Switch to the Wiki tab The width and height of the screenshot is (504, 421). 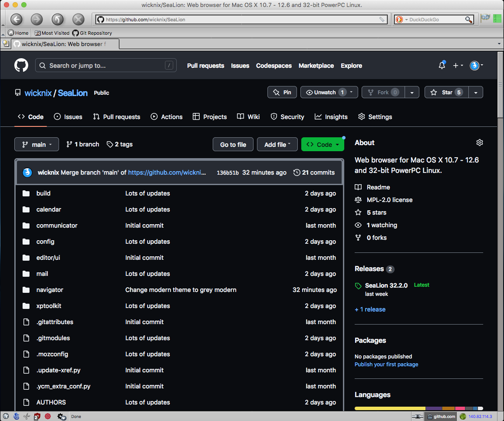[248, 117]
